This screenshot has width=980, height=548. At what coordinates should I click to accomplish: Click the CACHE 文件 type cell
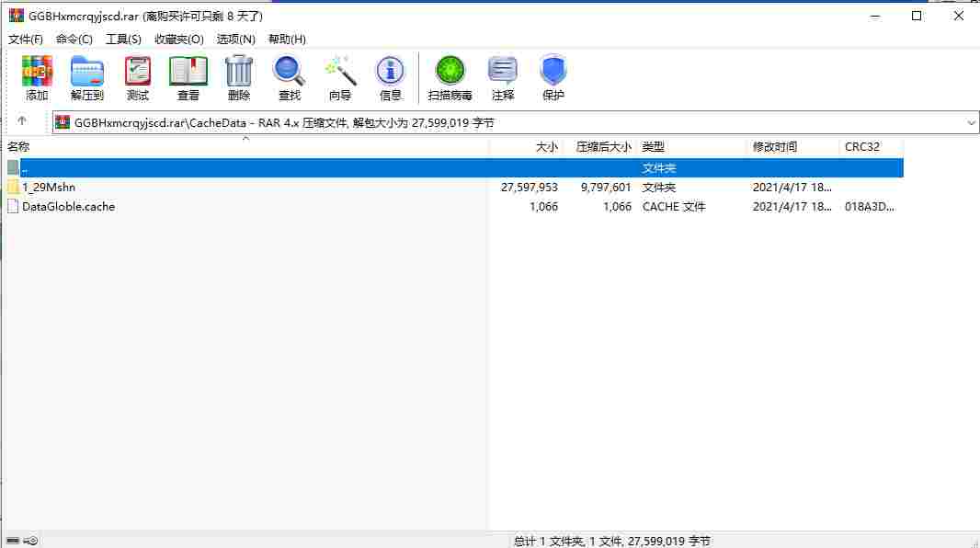tap(674, 206)
